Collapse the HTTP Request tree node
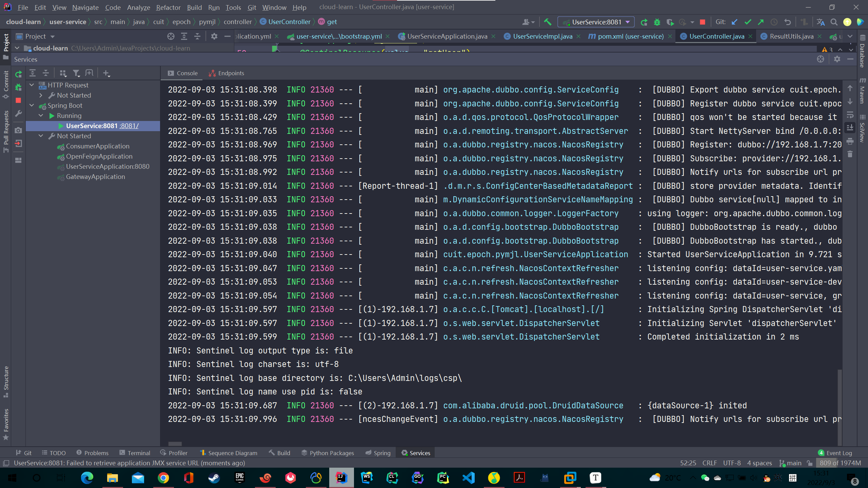The width and height of the screenshot is (868, 488). point(32,85)
